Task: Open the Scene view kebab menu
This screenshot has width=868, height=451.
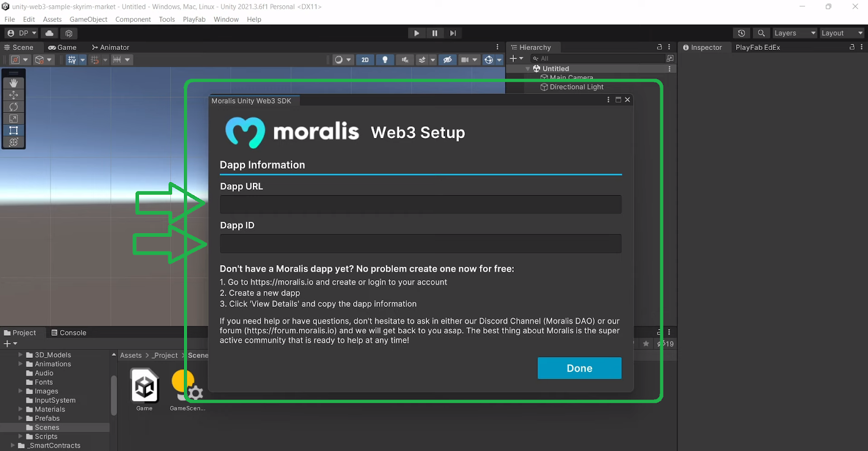Action: (x=497, y=47)
